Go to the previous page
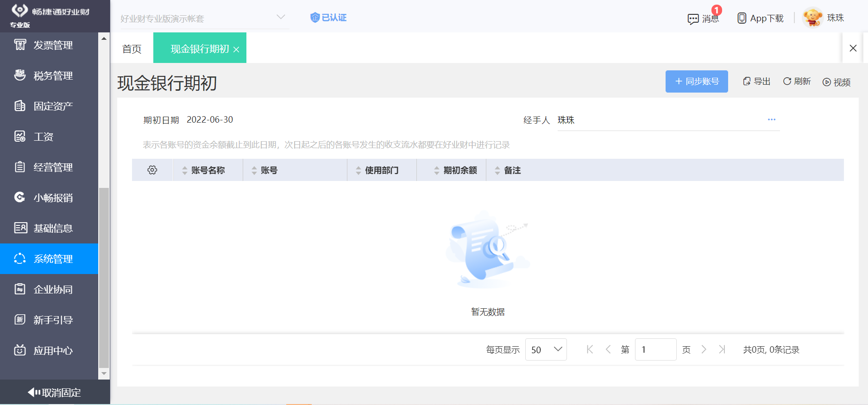Screen dimensions: 868x405 pos(608,349)
